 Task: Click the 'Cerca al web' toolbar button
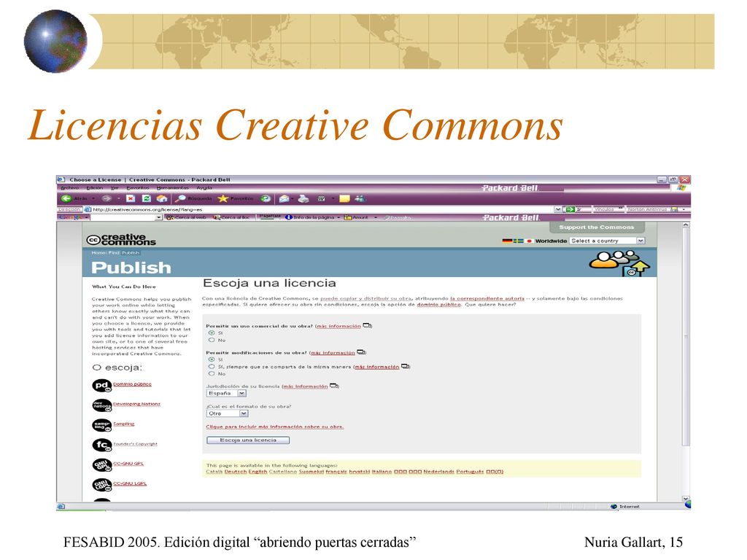tap(186, 217)
